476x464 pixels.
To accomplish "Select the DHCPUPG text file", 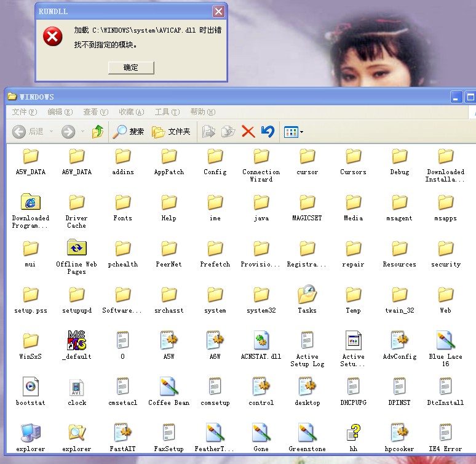I will pos(354,391).
